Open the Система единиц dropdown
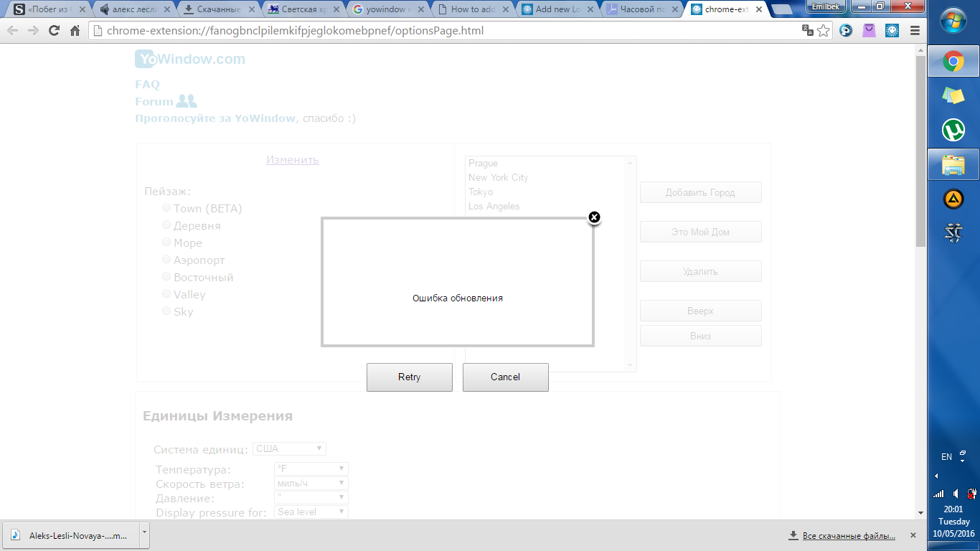Viewport: 980px width, 551px height. point(289,449)
